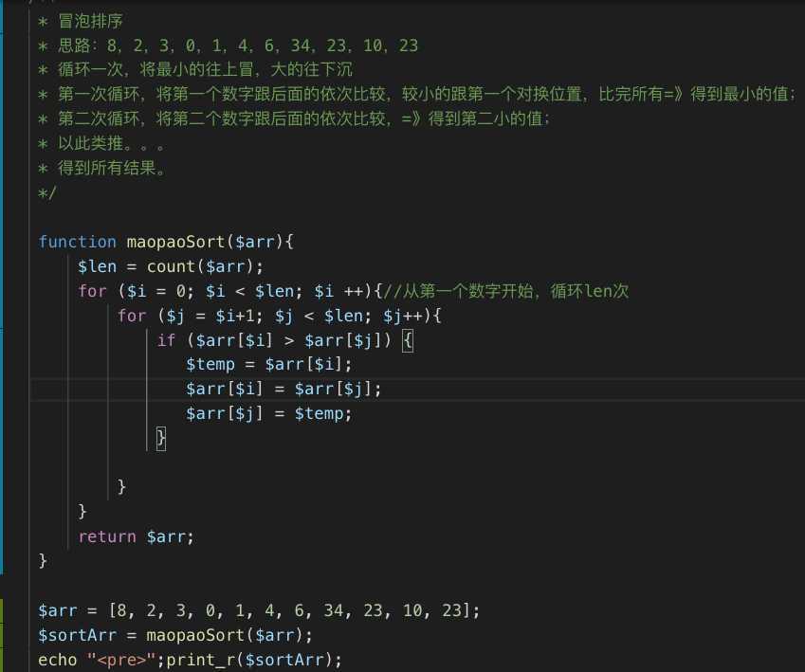The image size is (805, 672).
Task: Click "$j = $i+1" initializer
Action: pos(210,316)
